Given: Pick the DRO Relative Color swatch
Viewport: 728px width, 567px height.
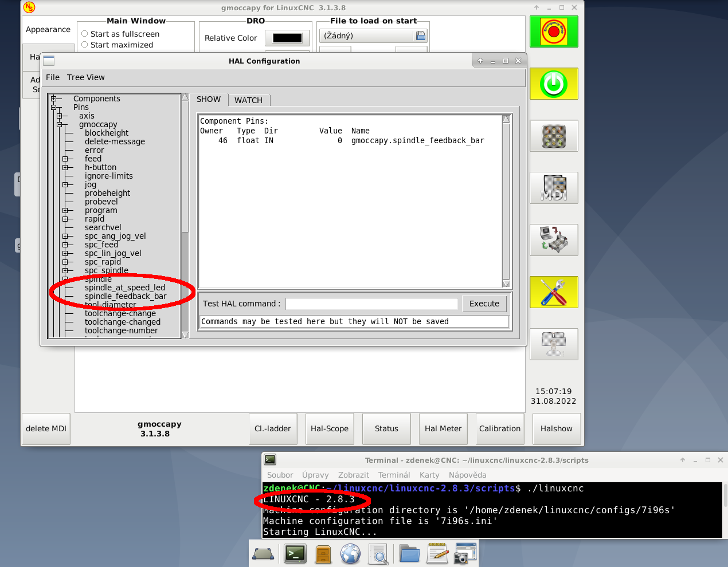Looking at the screenshot, I should [287, 38].
